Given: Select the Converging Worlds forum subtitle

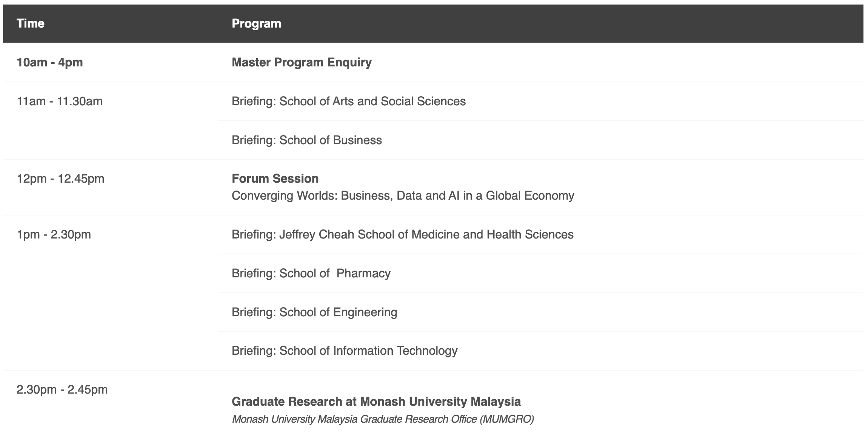Looking at the screenshot, I should click(403, 195).
